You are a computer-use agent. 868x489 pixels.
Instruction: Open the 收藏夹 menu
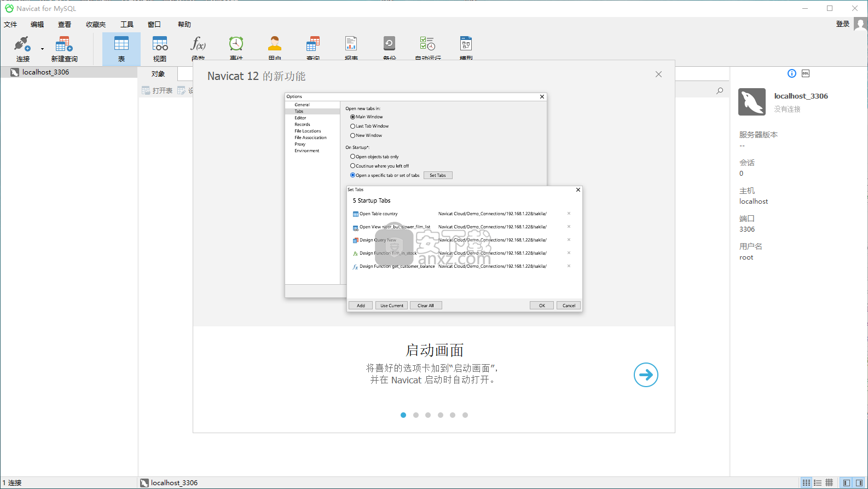pos(96,25)
